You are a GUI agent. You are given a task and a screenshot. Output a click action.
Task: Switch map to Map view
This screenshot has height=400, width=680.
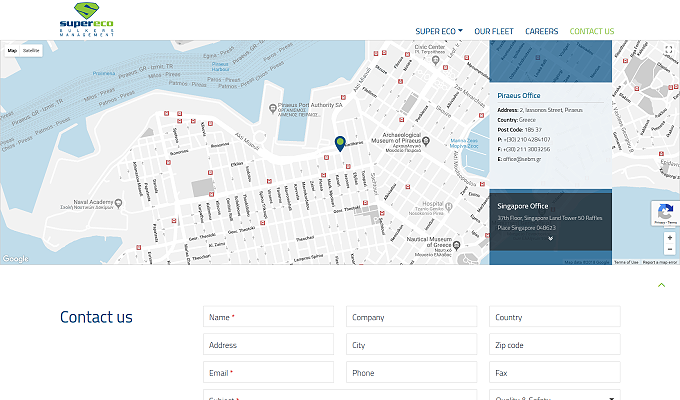tap(12, 51)
